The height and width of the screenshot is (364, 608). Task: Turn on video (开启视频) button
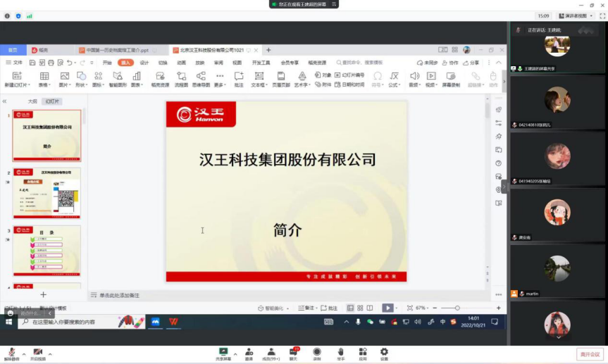pos(37,354)
